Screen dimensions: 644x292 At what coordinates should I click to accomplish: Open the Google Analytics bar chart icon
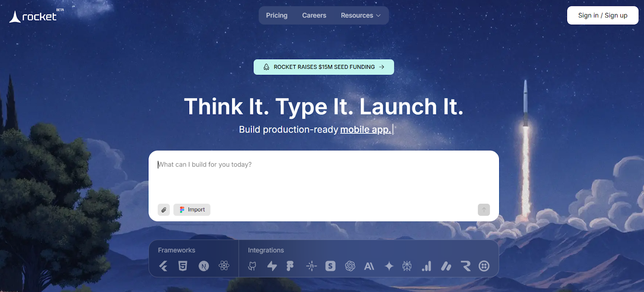(427, 266)
